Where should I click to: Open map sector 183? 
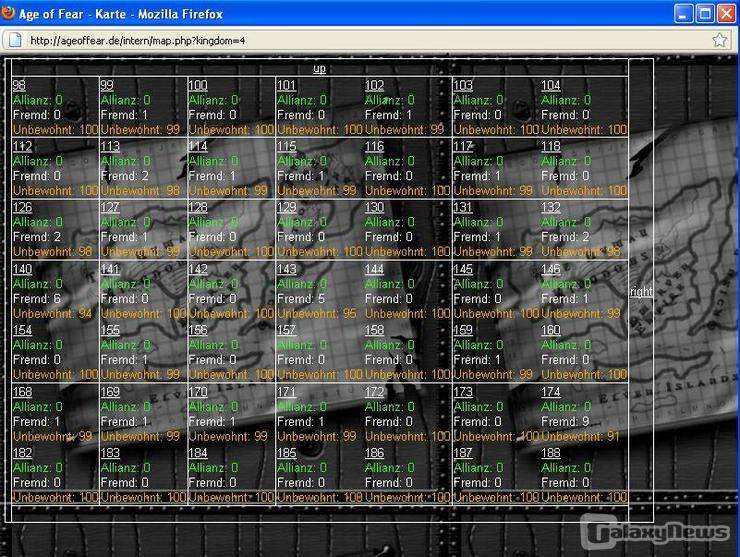[110, 453]
